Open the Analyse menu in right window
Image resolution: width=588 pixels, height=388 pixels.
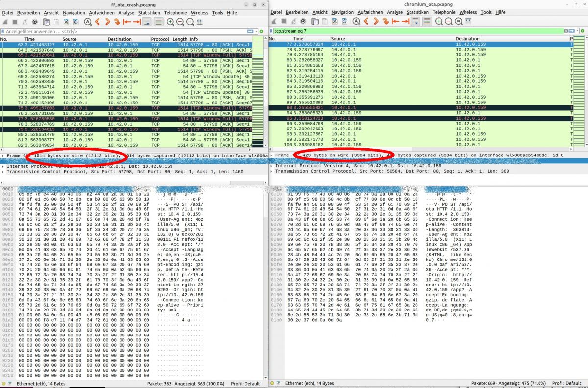[x=395, y=12]
